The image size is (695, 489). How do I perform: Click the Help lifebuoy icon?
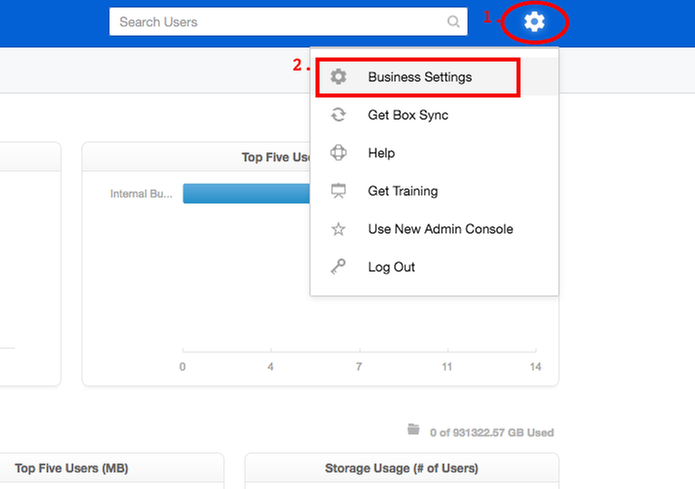[x=338, y=153]
